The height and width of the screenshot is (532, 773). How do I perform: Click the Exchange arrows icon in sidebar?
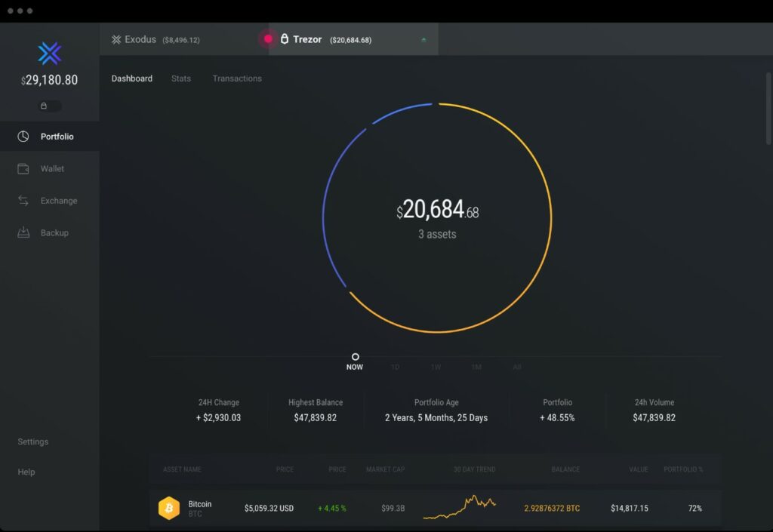(x=23, y=201)
